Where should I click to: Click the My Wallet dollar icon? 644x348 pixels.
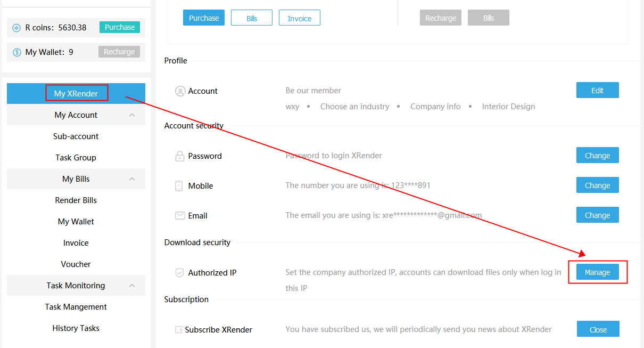pyautogui.click(x=16, y=52)
